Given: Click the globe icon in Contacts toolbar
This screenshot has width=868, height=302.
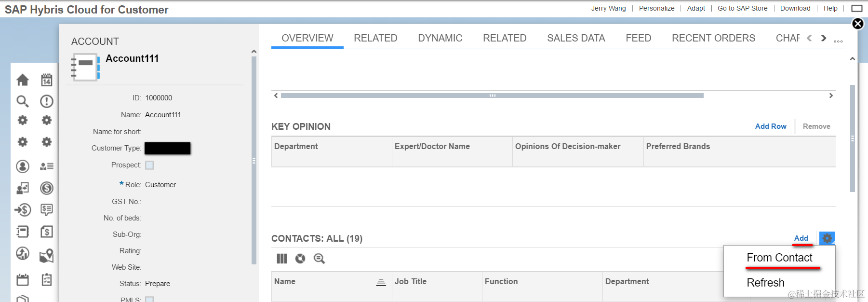Looking at the screenshot, I should pyautogui.click(x=300, y=259).
